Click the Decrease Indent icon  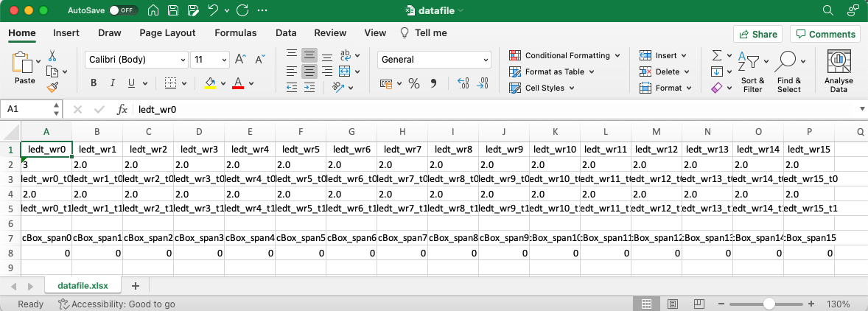(292, 88)
